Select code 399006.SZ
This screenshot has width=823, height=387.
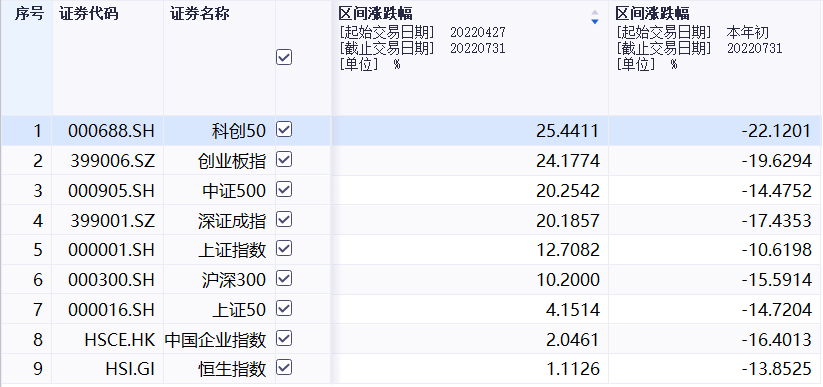[113, 161]
